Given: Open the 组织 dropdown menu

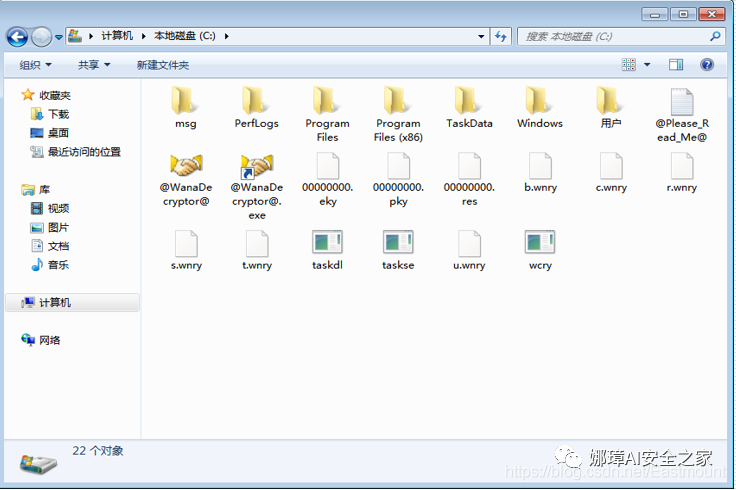Looking at the screenshot, I should [x=35, y=65].
